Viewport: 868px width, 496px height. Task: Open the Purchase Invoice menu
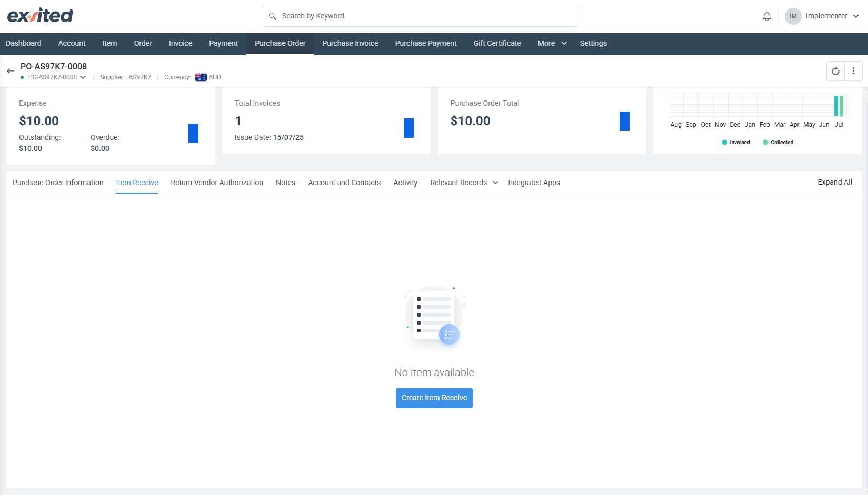[350, 44]
